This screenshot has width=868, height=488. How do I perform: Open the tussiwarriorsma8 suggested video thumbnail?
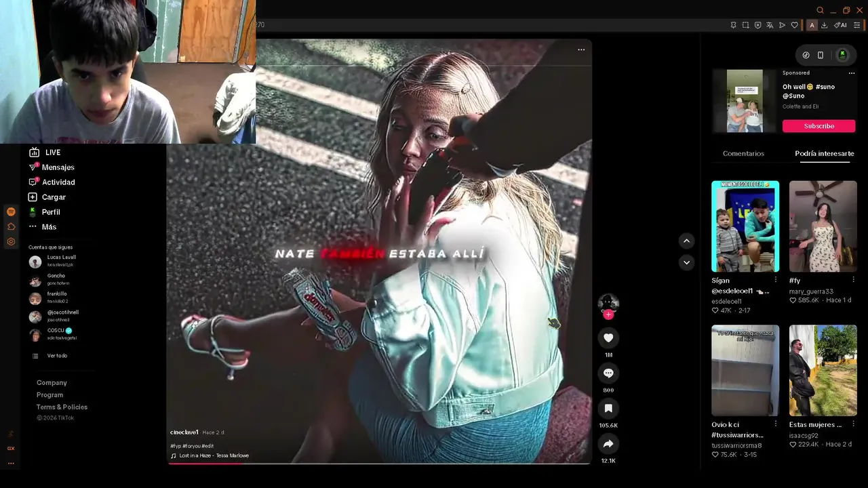pos(745,371)
